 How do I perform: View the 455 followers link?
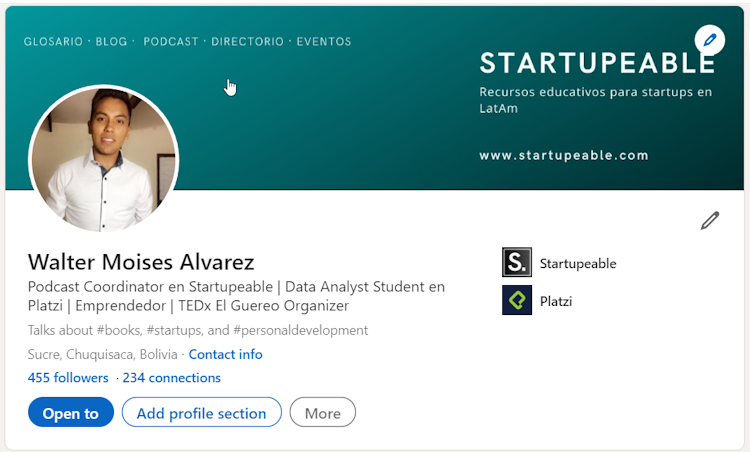[x=68, y=378]
